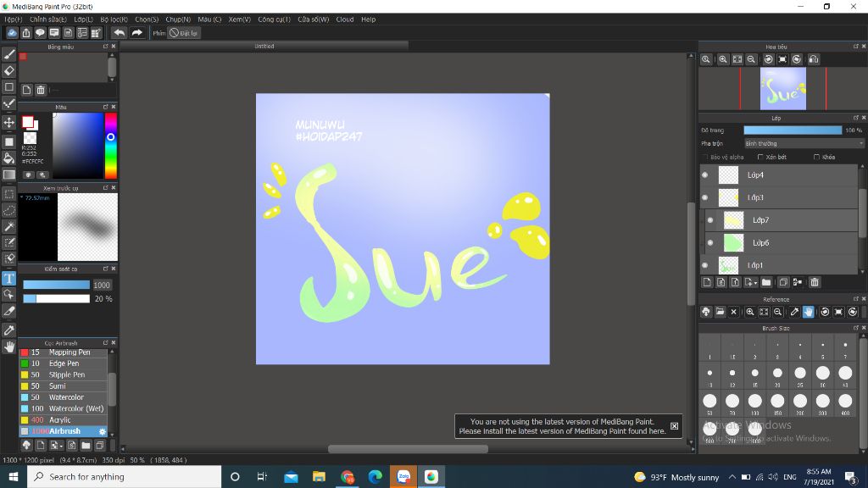Duplicate the layer using the copy icon
This screenshot has height=488, width=868.
tap(783, 282)
